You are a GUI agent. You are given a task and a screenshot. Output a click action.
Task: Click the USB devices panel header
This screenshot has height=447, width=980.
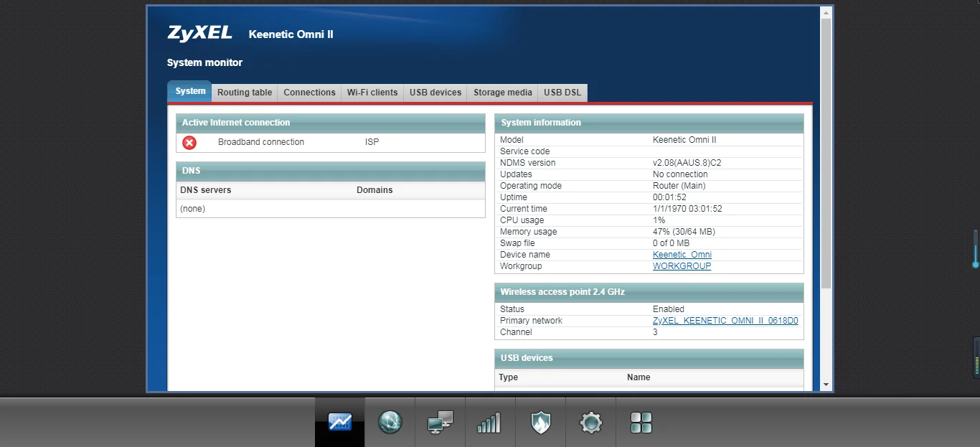(x=649, y=358)
